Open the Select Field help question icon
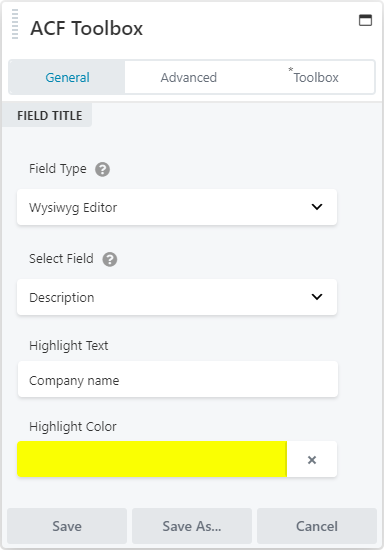 click(110, 260)
